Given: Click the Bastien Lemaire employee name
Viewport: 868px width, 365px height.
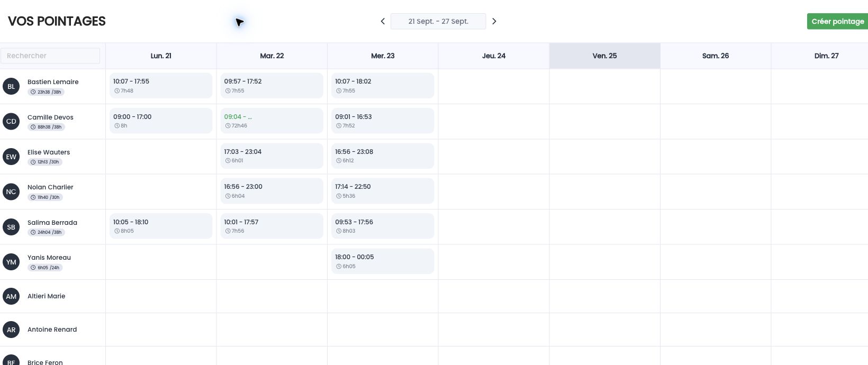Looking at the screenshot, I should pos(53,82).
